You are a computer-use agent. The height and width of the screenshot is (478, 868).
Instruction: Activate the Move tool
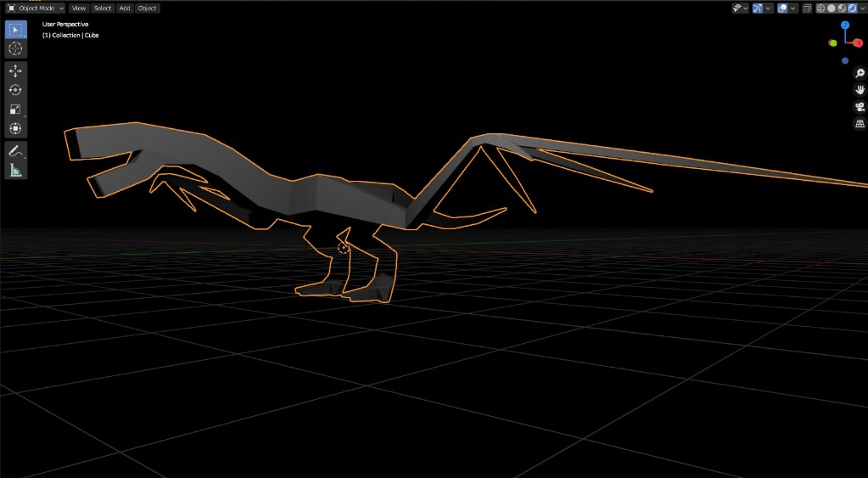click(x=15, y=71)
